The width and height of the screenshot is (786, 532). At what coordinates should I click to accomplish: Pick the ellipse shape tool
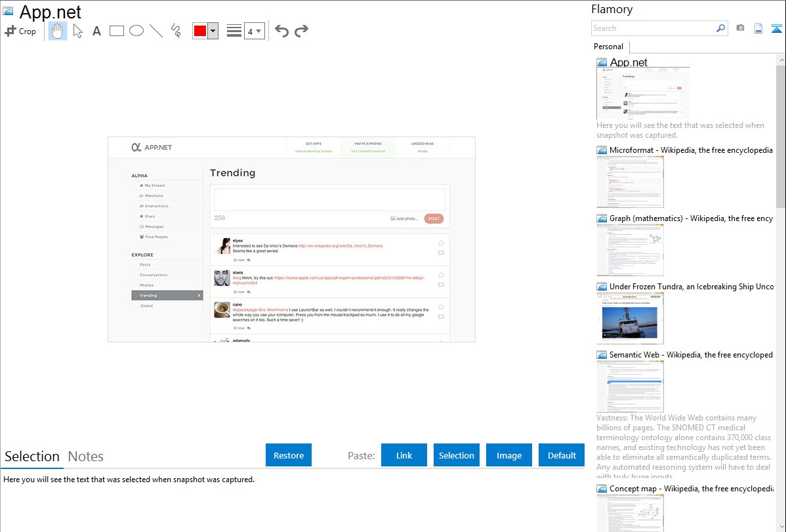pos(136,31)
